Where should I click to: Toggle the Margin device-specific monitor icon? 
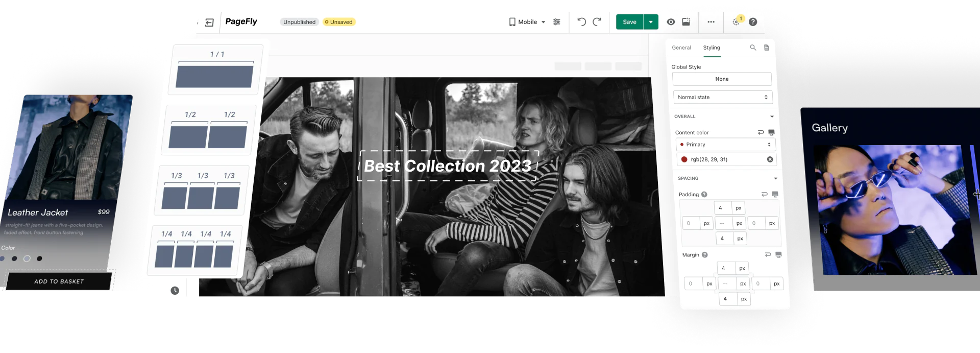[x=778, y=254]
